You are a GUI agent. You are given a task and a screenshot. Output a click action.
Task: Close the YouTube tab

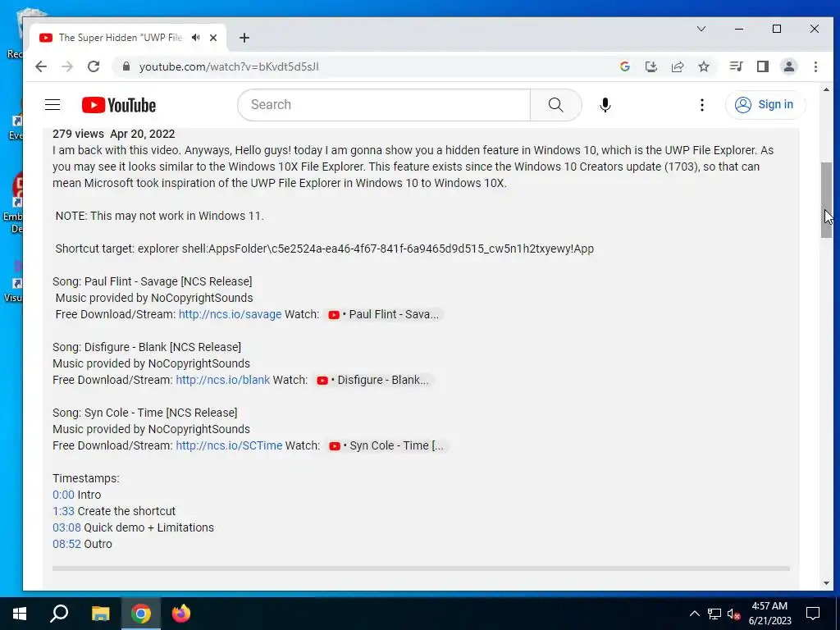(213, 38)
